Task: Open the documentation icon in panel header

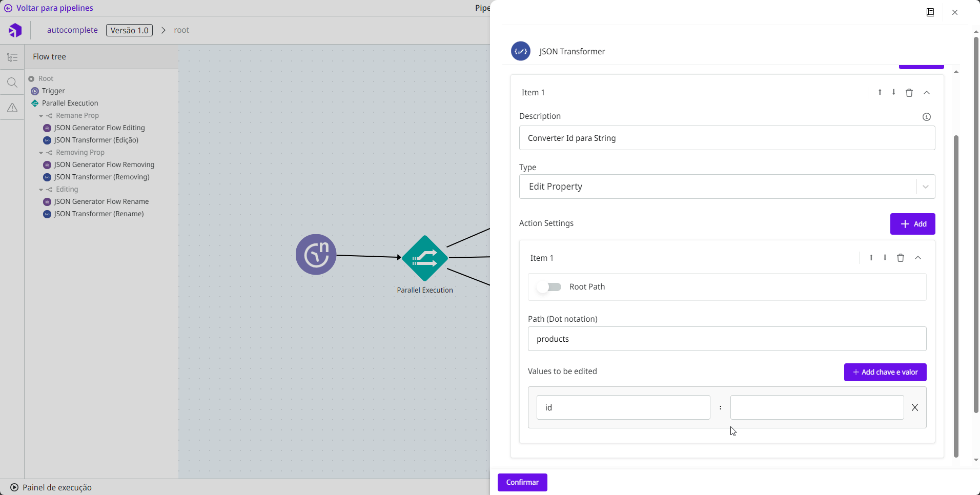Action: (930, 12)
